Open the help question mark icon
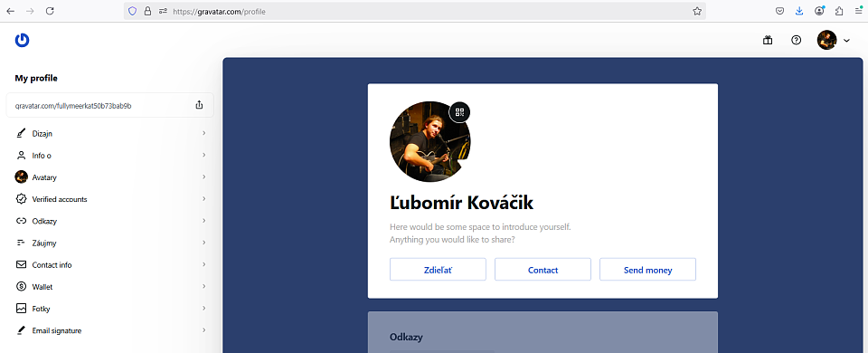The image size is (868, 353). 796,40
